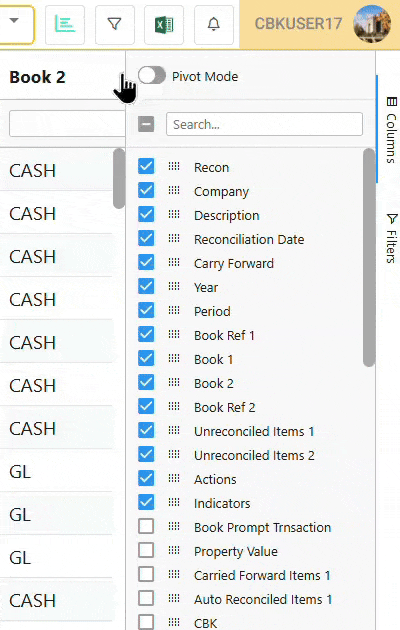Click drag handle beside Property Value
Image resolution: width=400 pixels, height=630 pixels.
pyautogui.click(x=174, y=550)
